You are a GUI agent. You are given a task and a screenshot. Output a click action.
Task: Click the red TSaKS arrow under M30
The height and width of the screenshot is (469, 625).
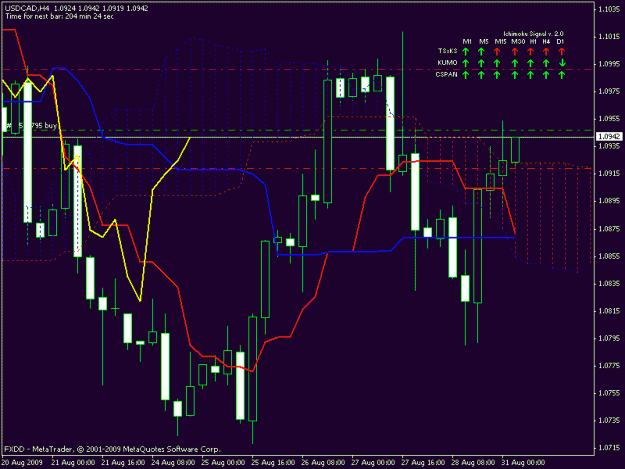[x=515, y=51]
